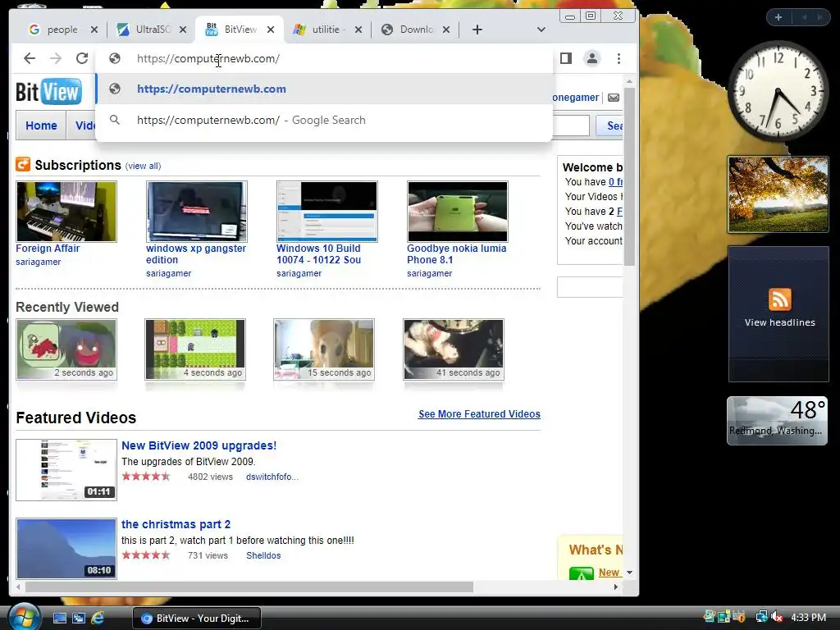
Task: Open the mail envelope icon
Action: click(614, 98)
